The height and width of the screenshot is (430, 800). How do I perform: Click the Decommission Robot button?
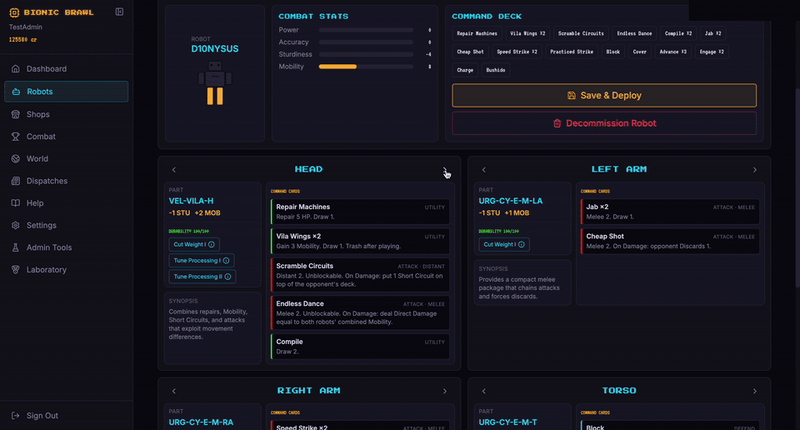click(x=604, y=123)
